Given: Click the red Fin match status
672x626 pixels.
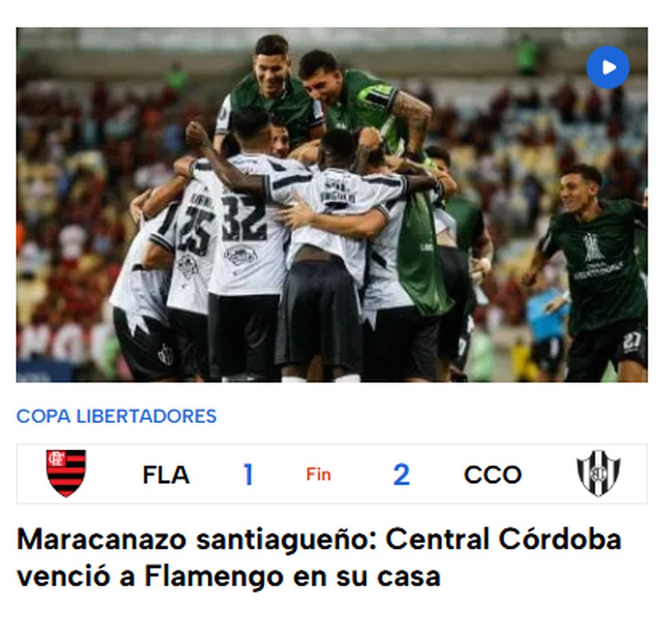Looking at the screenshot, I should [318, 475].
